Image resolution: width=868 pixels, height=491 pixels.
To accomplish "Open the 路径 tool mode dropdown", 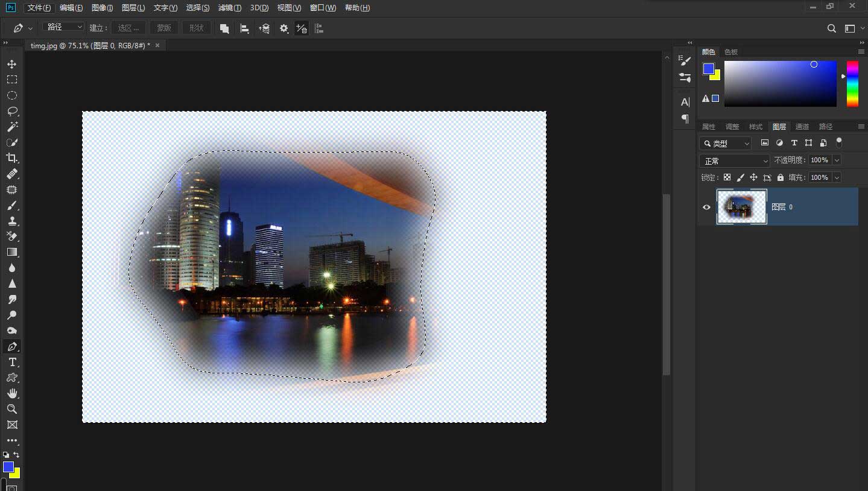I will click(63, 27).
